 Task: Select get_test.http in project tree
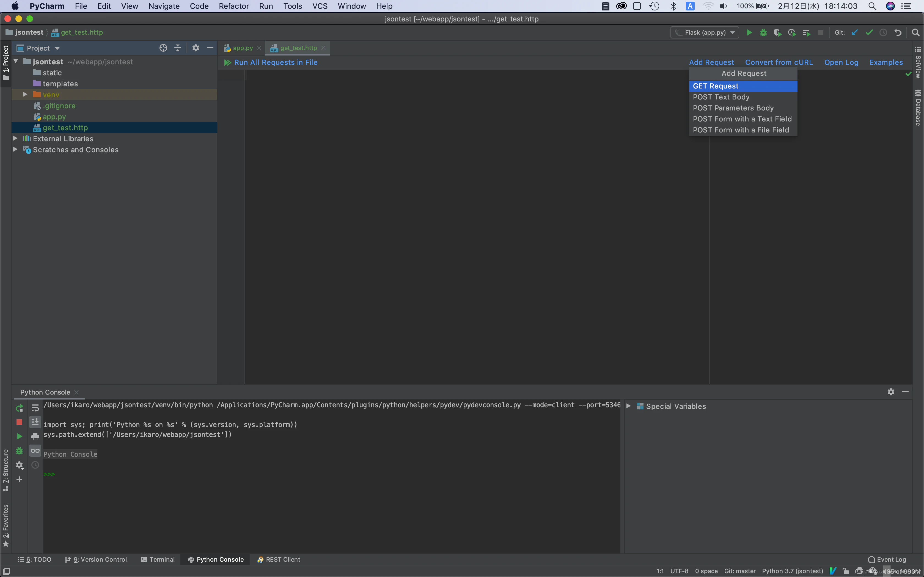65,128
